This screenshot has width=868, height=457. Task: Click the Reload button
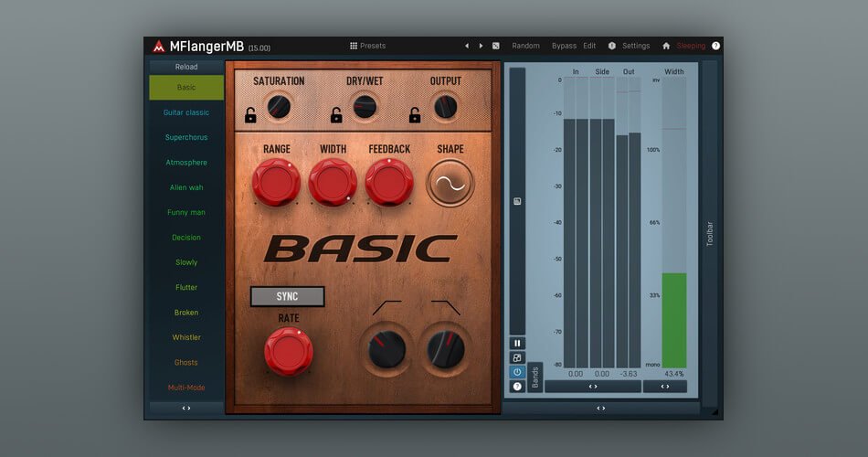[x=186, y=67]
